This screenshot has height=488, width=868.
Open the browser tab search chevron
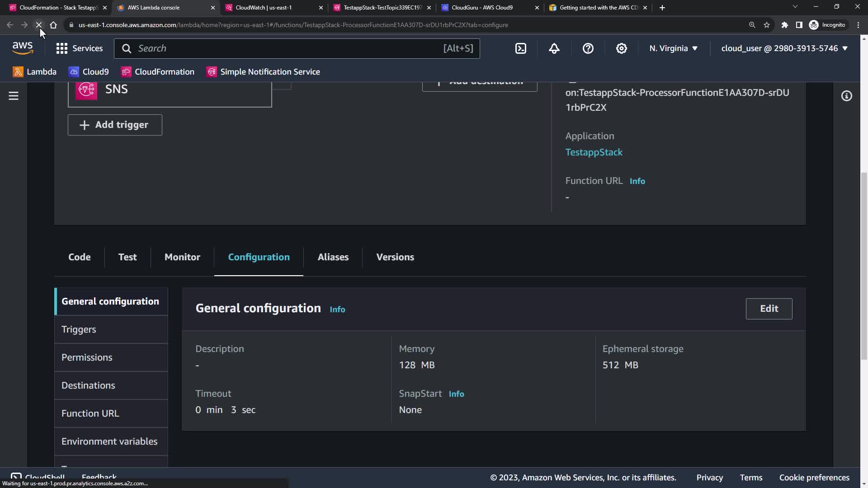tap(795, 7)
